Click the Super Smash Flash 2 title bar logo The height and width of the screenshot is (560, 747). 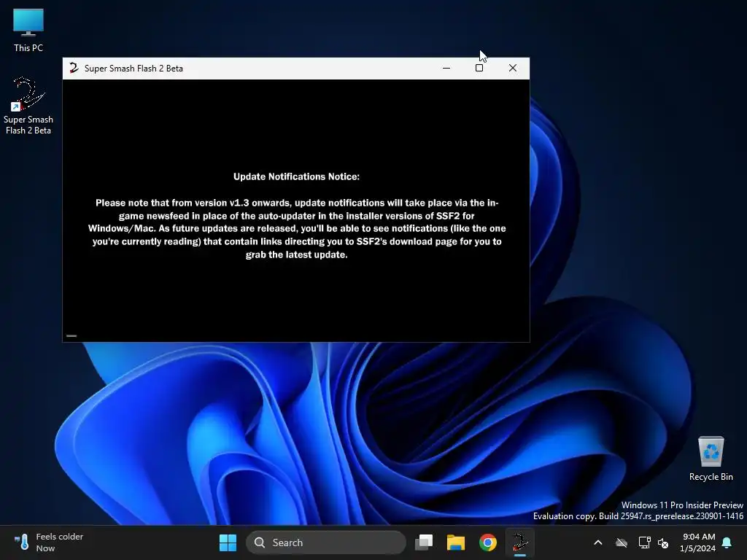click(74, 68)
